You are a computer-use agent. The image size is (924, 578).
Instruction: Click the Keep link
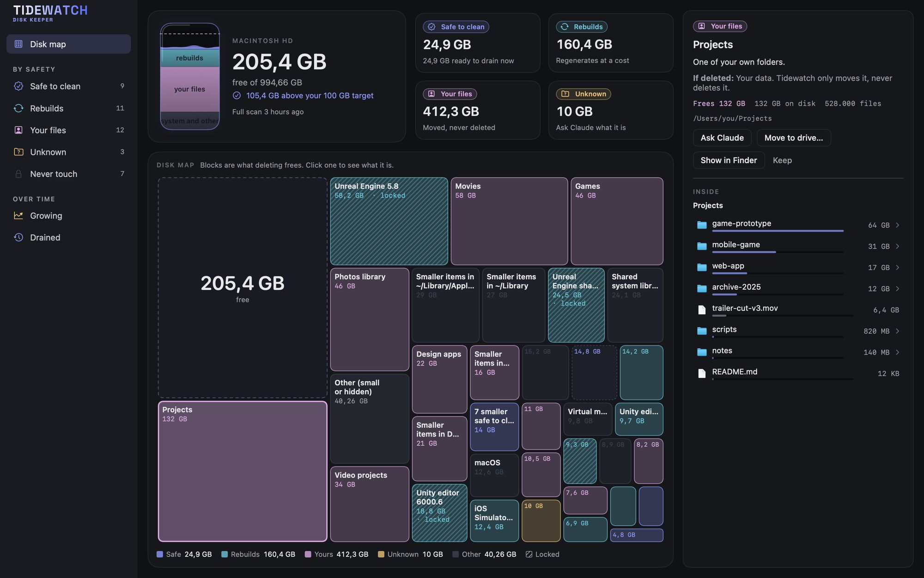click(782, 160)
